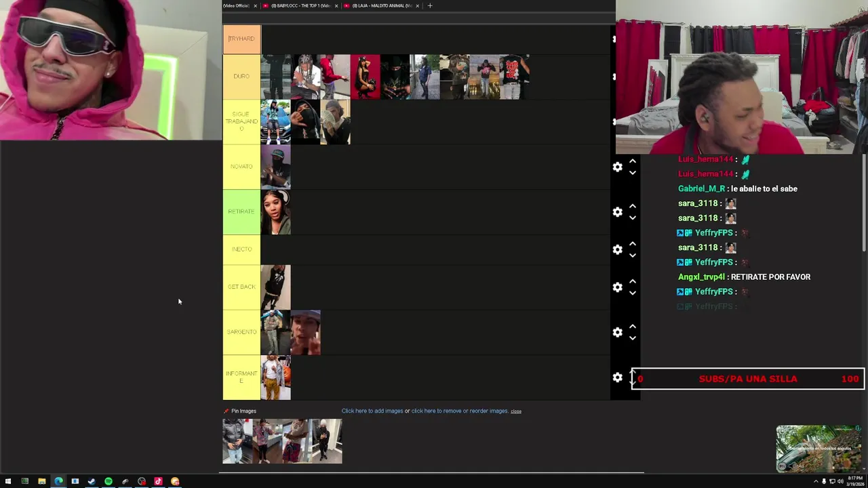Click the chat message from Gabriel_M_R

(738, 188)
